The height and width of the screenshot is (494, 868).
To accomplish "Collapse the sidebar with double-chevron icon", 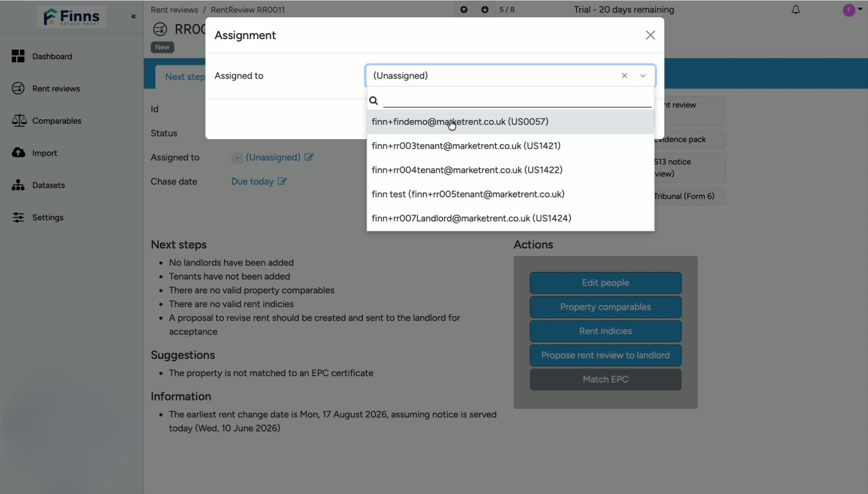I will [134, 16].
